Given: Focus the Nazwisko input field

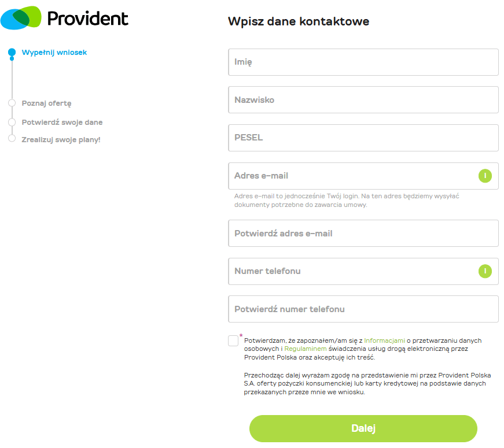Looking at the screenshot, I should click(x=363, y=100).
